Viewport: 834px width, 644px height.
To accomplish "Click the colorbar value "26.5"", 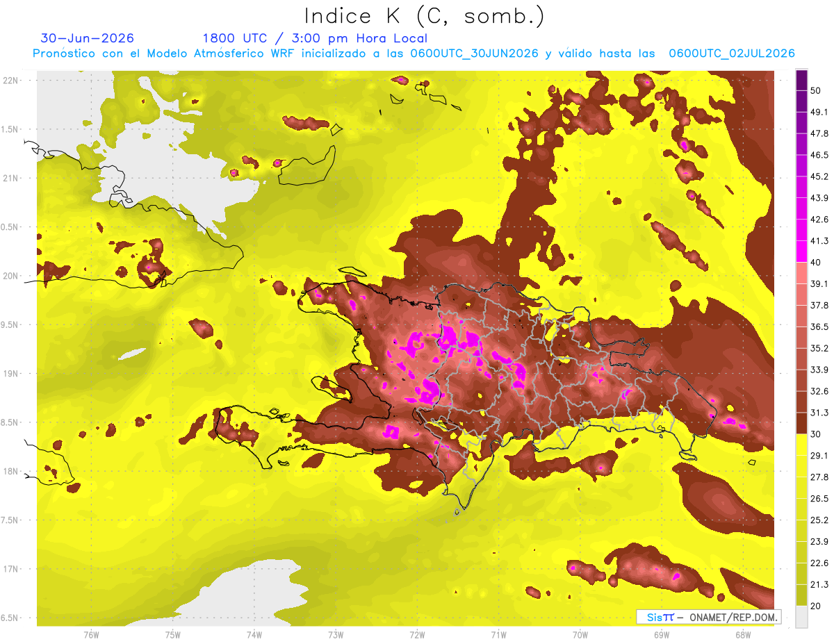I will (819, 499).
